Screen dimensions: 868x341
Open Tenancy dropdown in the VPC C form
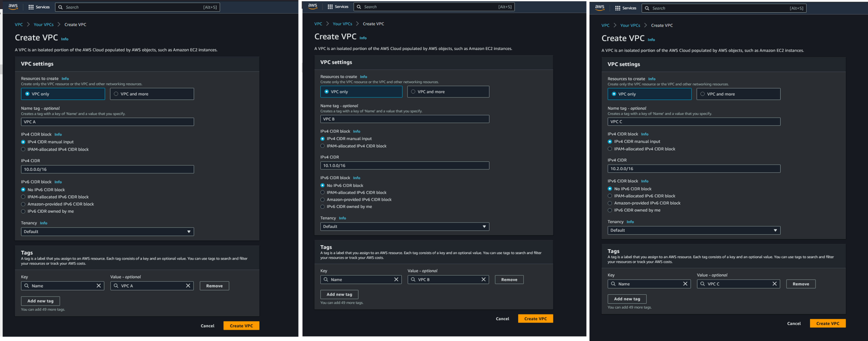(694, 230)
